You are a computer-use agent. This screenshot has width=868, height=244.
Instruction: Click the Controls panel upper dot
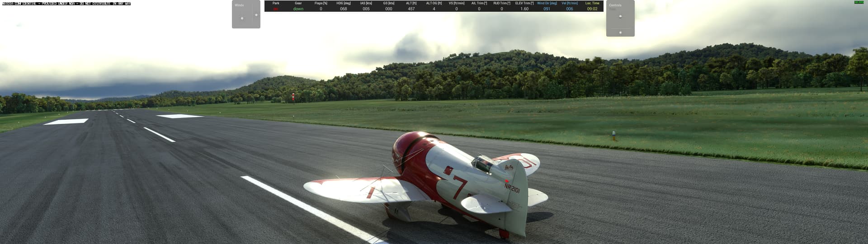620,16
